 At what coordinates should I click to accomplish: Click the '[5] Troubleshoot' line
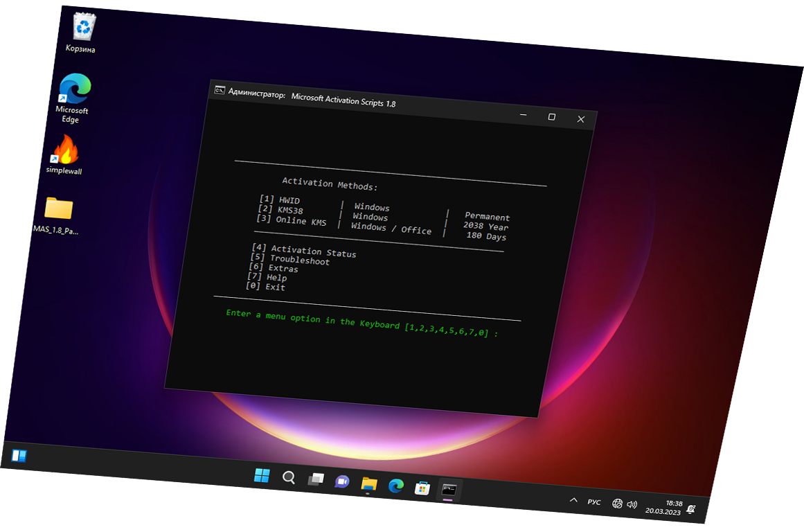pos(289,259)
